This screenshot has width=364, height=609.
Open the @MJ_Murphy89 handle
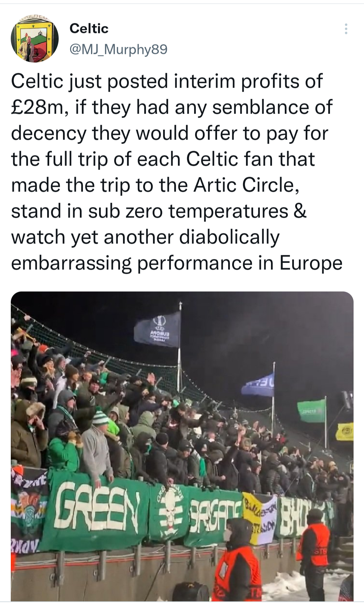[118, 50]
